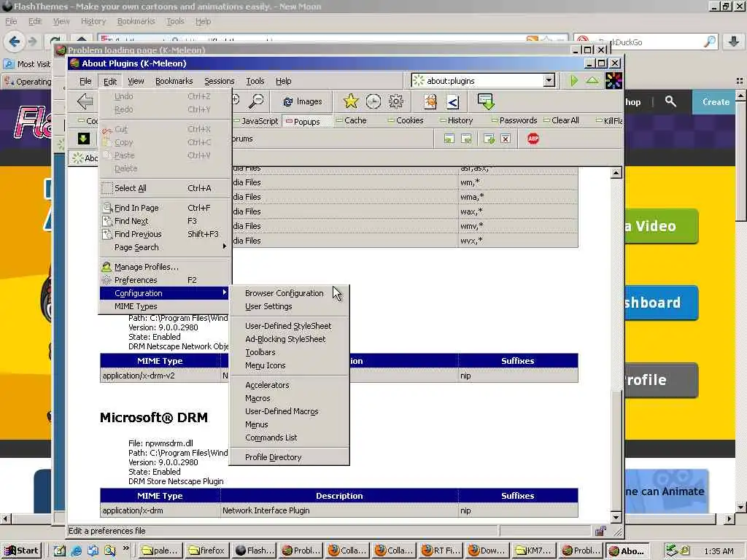Select Menu Icons in the submenu
Viewport: 747px width, 560px height.
[x=266, y=365]
